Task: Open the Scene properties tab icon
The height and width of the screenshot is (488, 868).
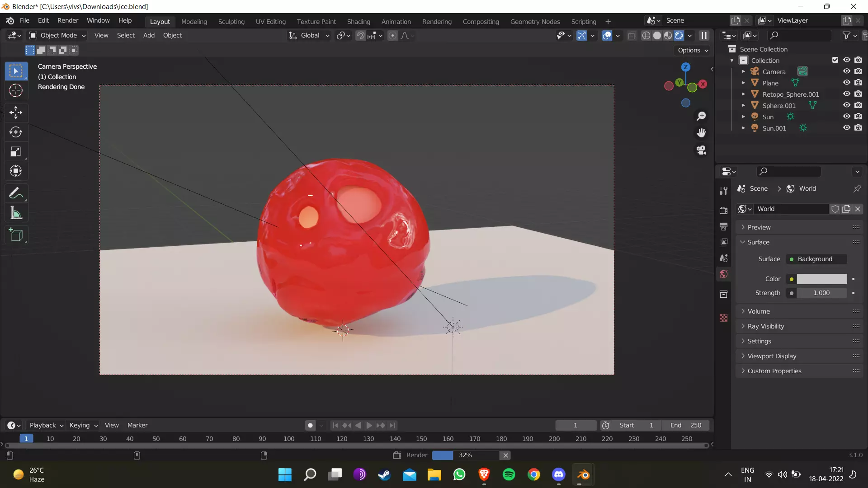Action: click(x=724, y=258)
